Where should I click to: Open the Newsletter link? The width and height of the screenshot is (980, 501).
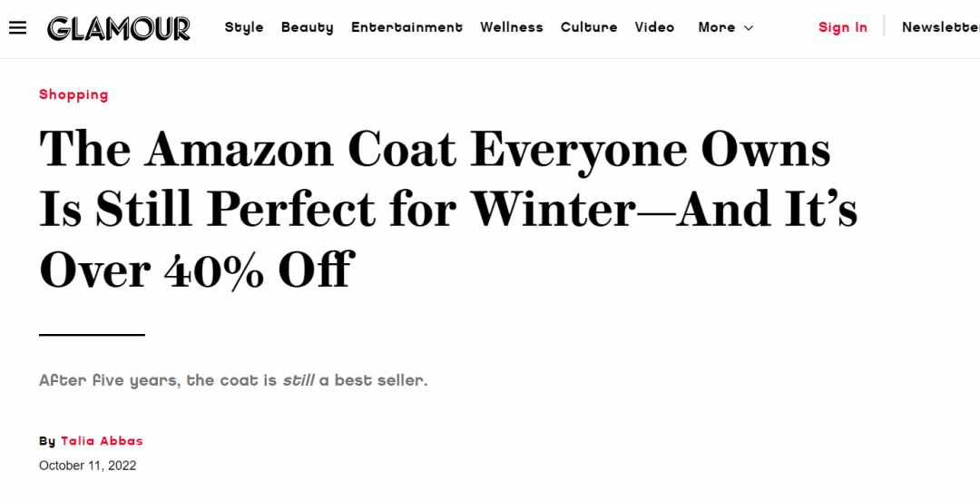point(941,27)
